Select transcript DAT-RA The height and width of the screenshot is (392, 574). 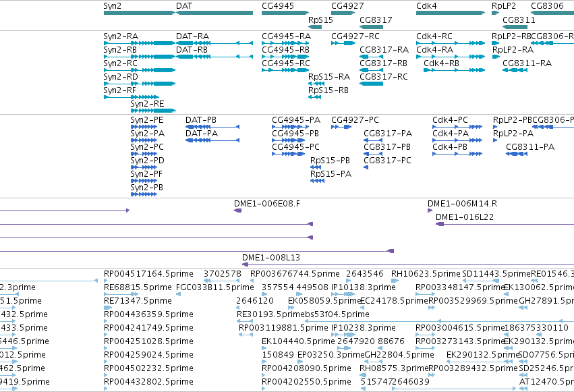coord(214,43)
